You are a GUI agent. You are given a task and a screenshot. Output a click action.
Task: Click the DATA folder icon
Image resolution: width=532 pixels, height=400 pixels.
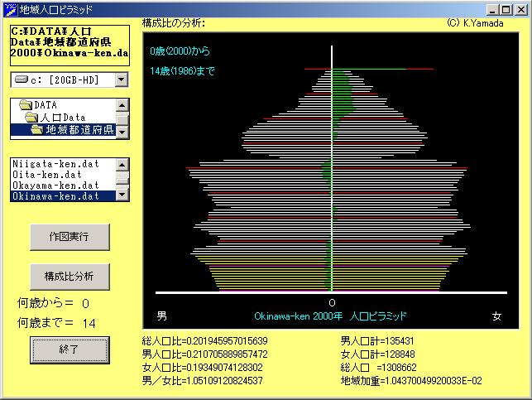tap(26, 105)
